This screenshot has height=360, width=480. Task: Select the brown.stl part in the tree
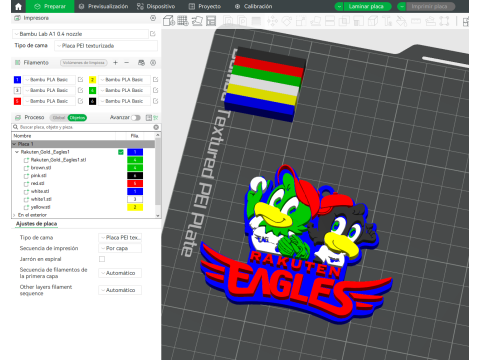click(x=41, y=168)
